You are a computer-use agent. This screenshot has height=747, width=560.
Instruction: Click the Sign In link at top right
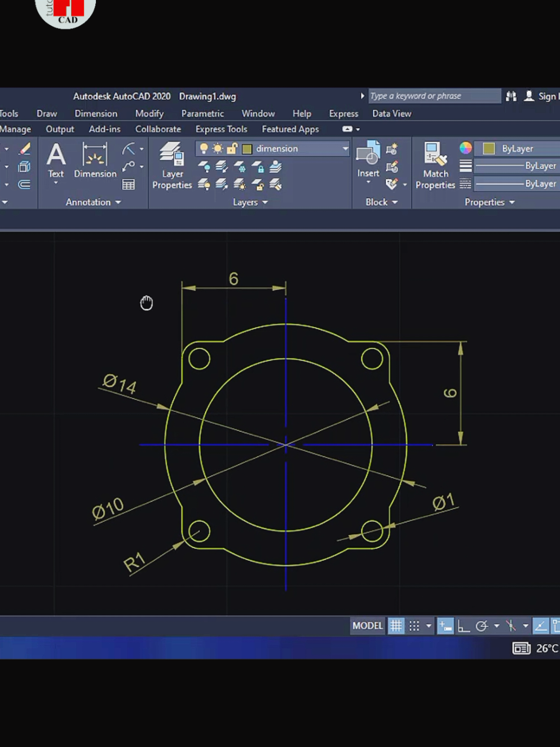pos(546,96)
